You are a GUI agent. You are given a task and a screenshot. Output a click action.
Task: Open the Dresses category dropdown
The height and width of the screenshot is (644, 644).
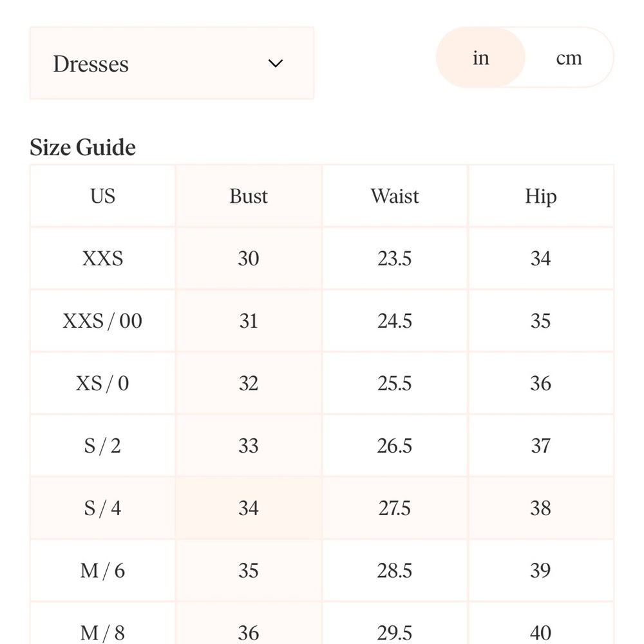click(172, 63)
